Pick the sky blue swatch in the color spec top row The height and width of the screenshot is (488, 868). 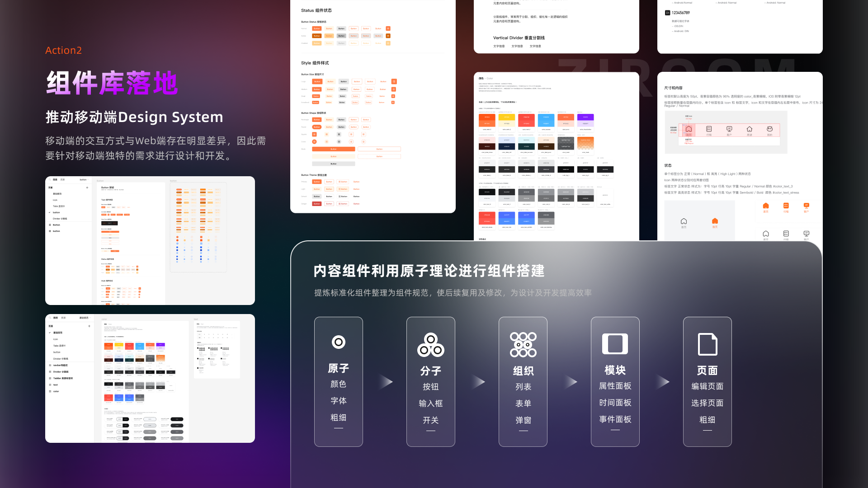tap(546, 120)
